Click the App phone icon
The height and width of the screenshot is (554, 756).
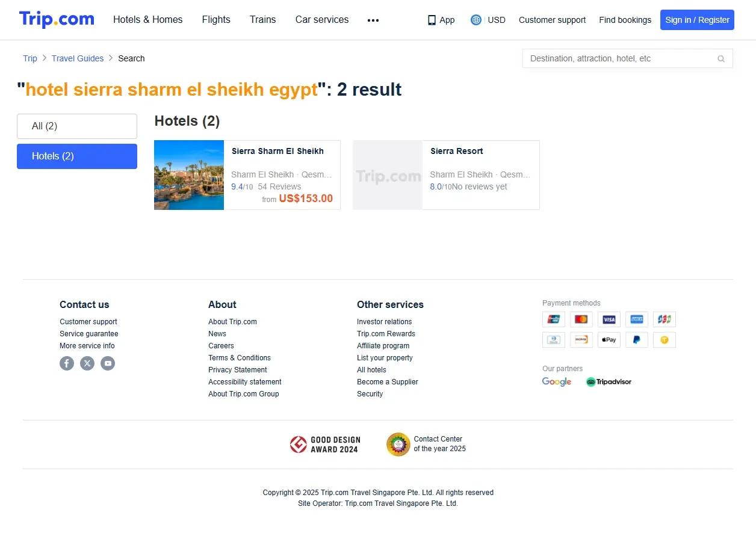[432, 20]
